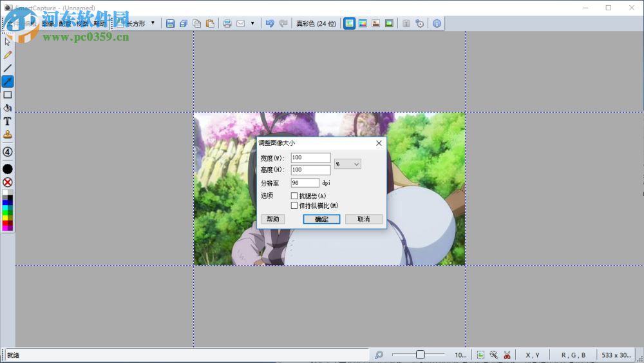
Task: Click the 确定 button
Action: [321, 219]
